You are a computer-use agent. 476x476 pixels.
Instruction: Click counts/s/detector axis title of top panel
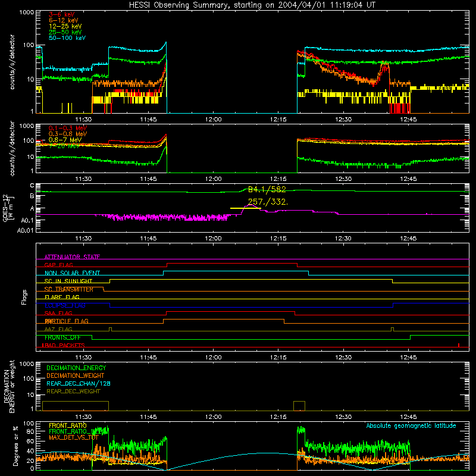click(12, 62)
